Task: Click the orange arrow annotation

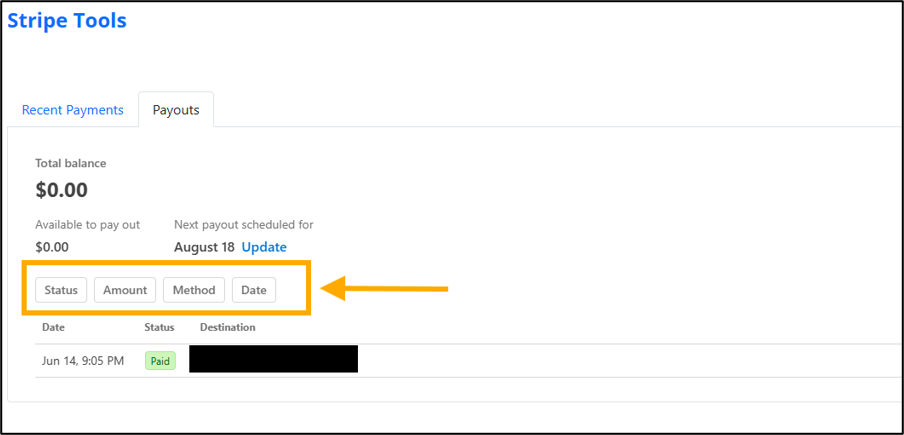Action: [385, 288]
